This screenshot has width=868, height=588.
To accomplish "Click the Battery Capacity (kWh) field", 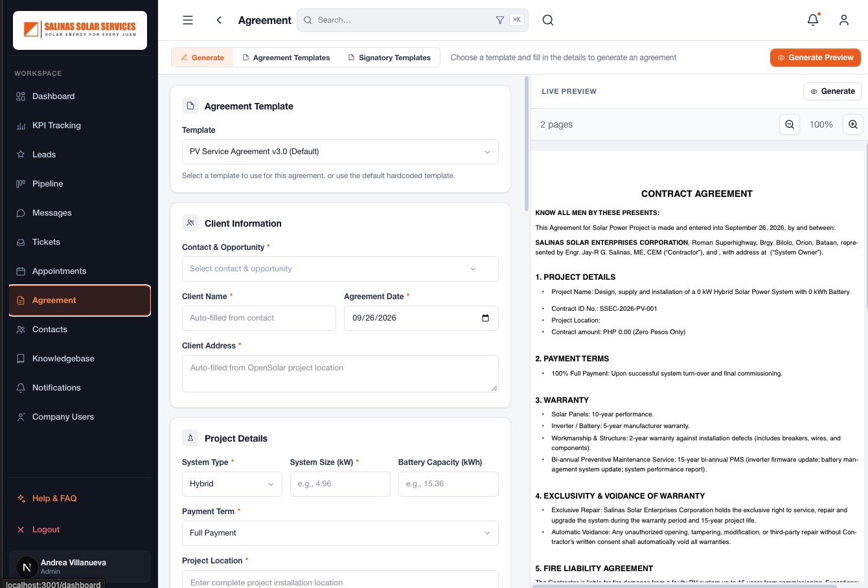I will point(448,484).
